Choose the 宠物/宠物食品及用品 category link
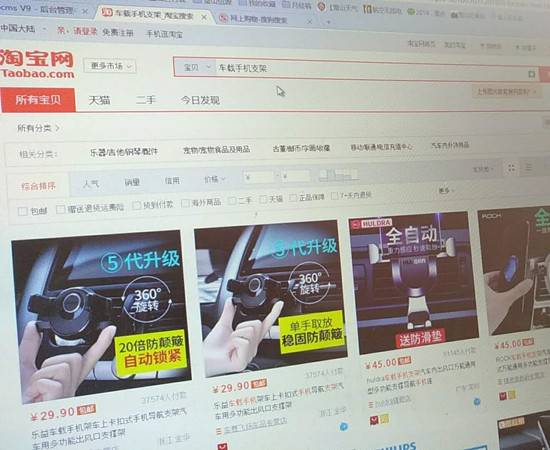 217,149
